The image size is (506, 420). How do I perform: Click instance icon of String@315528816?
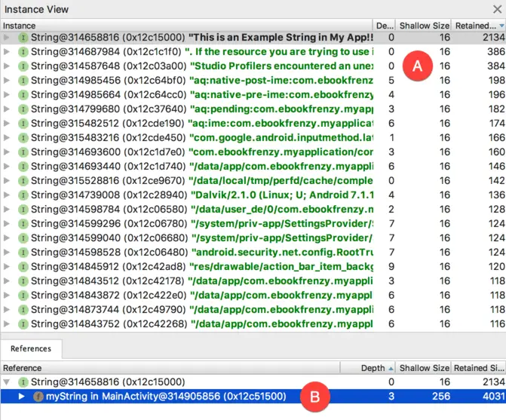coord(23,181)
